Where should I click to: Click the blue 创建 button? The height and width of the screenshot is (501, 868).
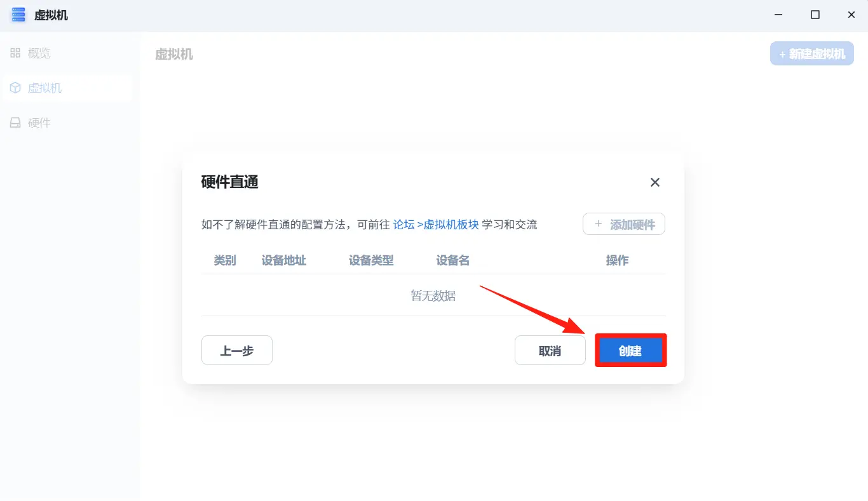tap(630, 351)
